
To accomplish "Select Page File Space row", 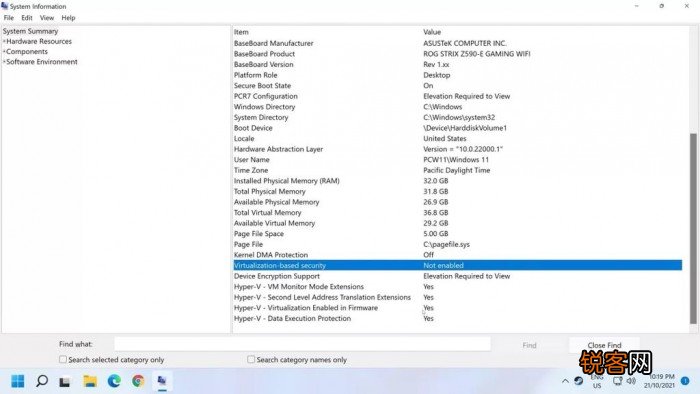I will (458, 234).
